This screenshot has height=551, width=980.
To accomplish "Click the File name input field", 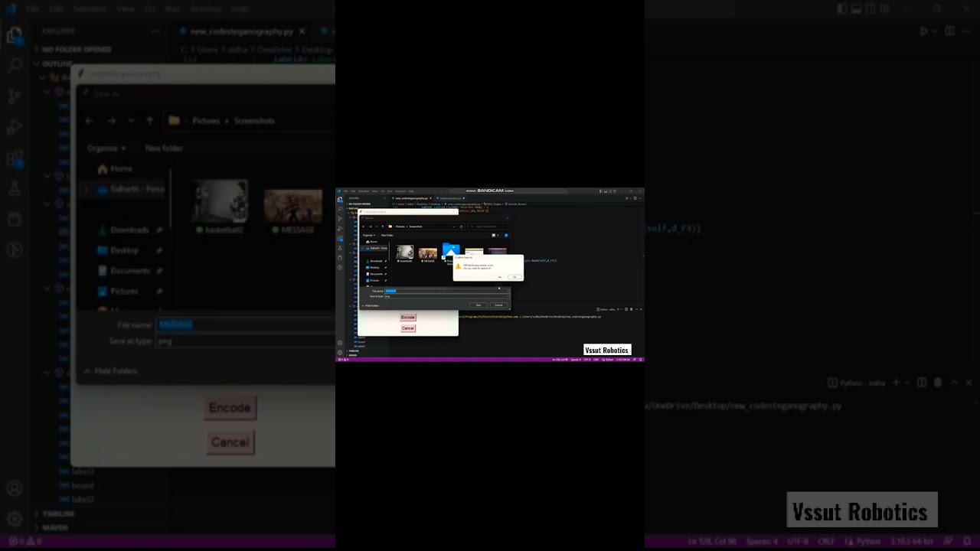I will tap(446, 291).
